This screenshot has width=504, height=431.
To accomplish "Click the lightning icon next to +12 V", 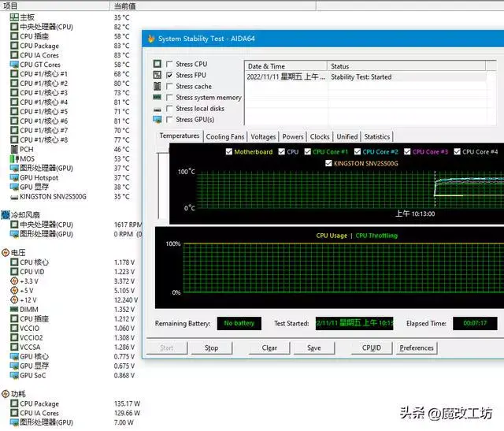I will (x=14, y=299).
